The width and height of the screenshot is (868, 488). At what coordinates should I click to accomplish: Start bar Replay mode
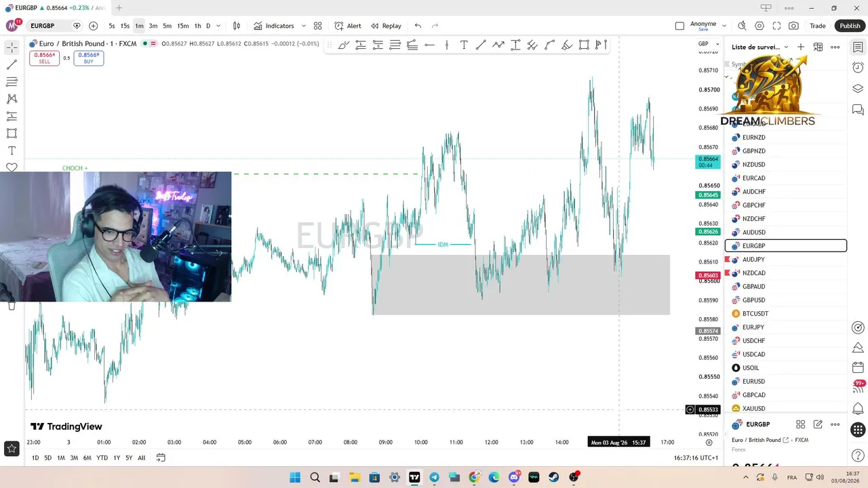386,26
